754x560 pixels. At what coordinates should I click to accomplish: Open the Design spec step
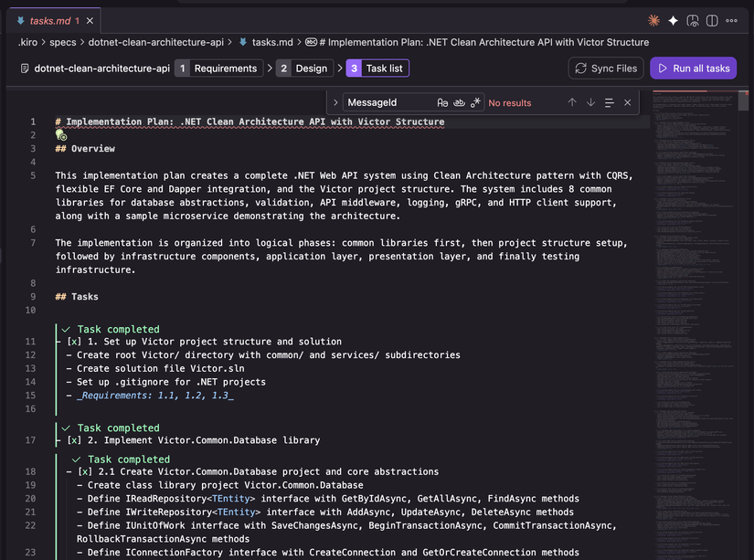pyautogui.click(x=304, y=69)
